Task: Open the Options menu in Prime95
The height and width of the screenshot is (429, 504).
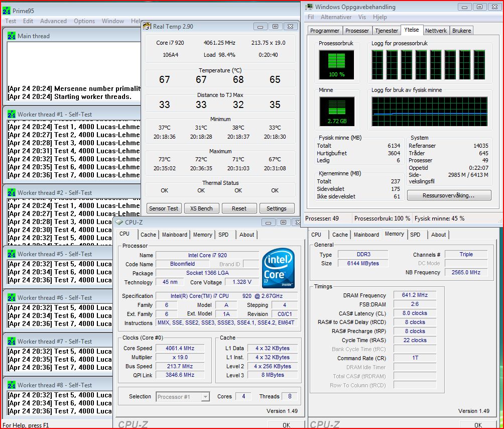Action: click(84, 21)
